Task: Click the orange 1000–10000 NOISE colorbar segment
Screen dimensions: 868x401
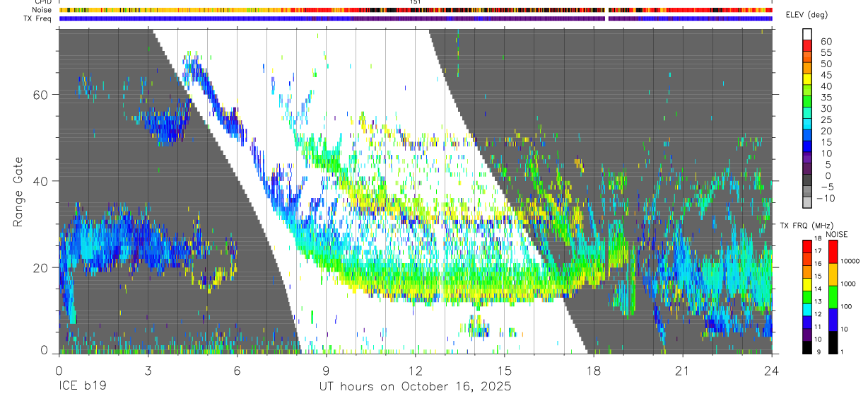Action: (833, 274)
